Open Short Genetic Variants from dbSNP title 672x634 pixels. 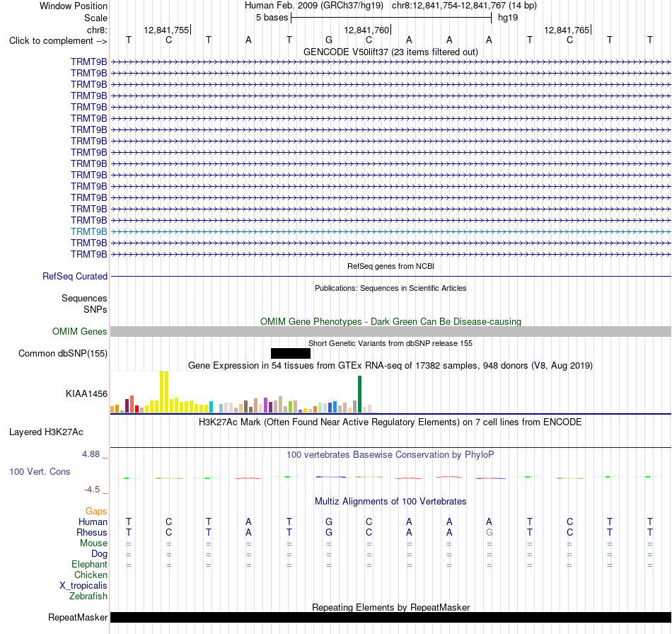pos(390,343)
